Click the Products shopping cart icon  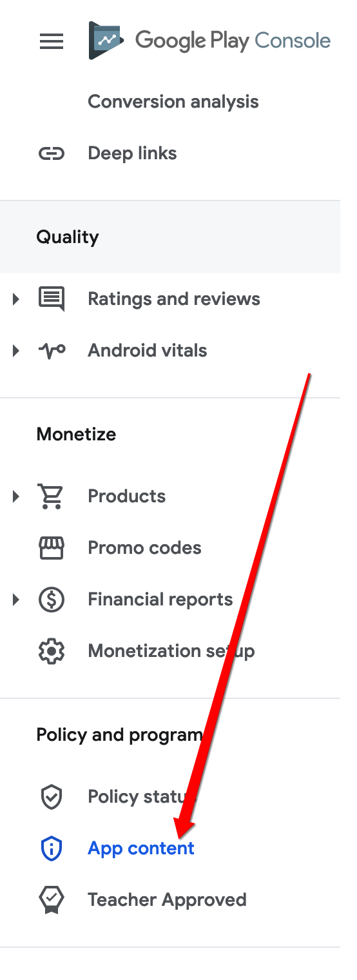[x=52, y=496]
